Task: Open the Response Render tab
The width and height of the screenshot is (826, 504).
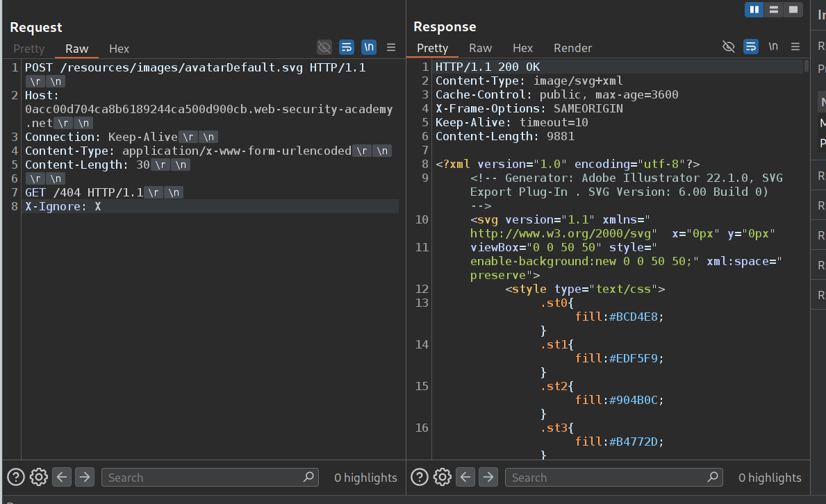Action: pyautogui.click(x=572, y=48)
